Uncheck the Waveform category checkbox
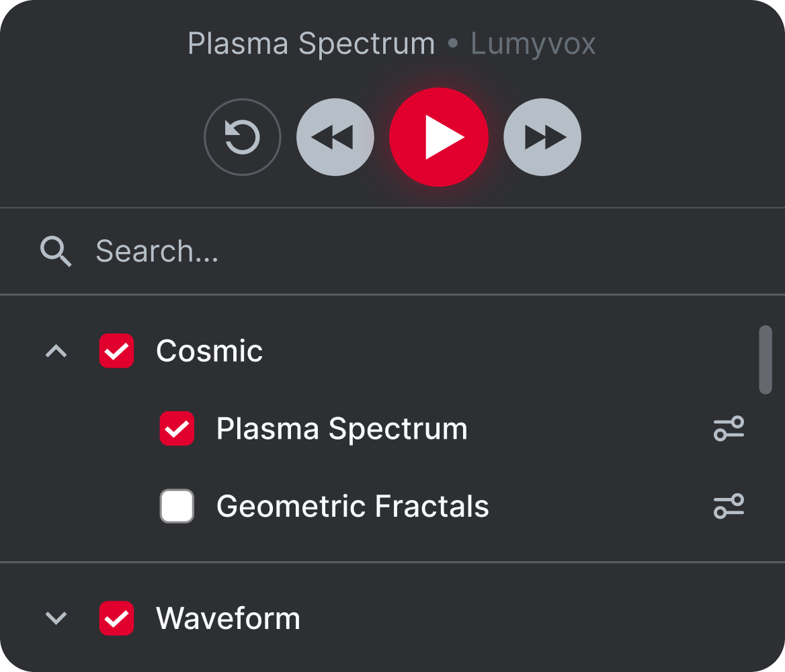The width and height of the screenshot is (785, 672). click(117, 618)
